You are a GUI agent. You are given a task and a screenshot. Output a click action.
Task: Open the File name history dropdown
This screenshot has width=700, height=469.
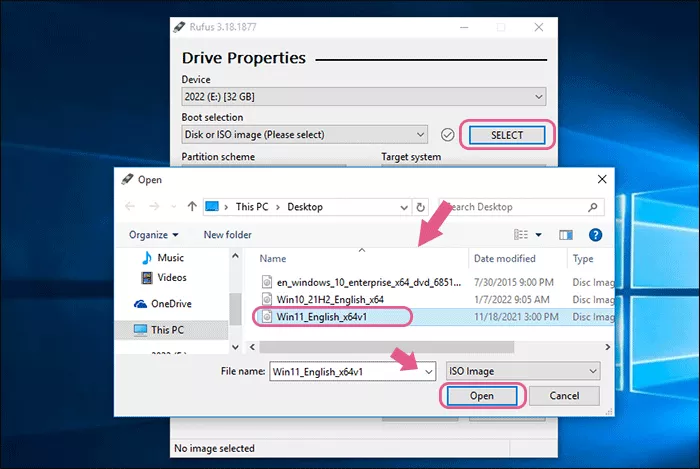(x=428, y=371)
